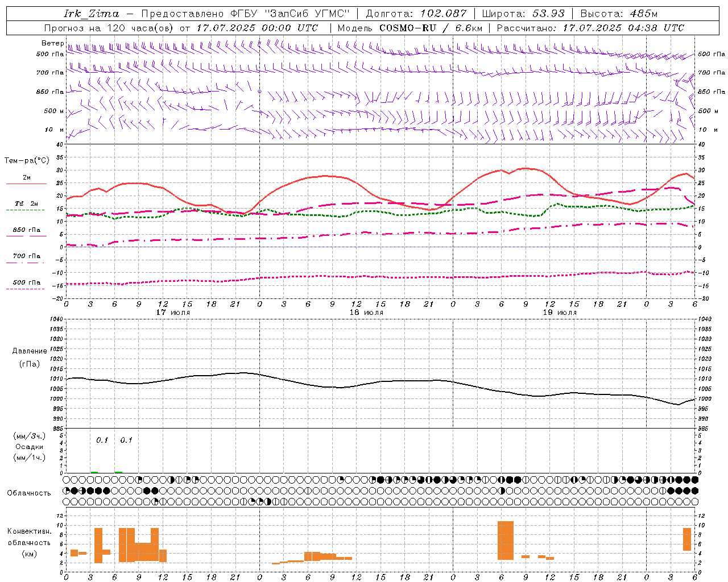Click the 'Ветер' wind panel label

(52, 43)
